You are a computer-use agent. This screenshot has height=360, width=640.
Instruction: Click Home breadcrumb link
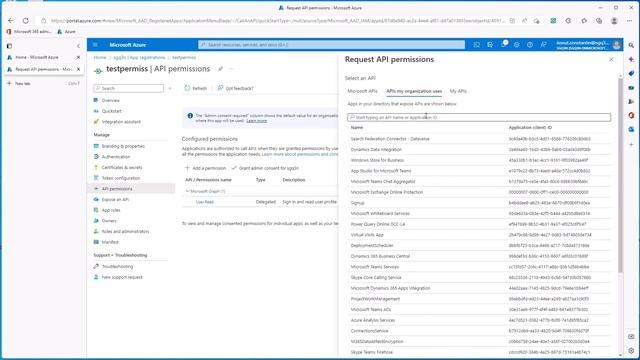point(100,58)
